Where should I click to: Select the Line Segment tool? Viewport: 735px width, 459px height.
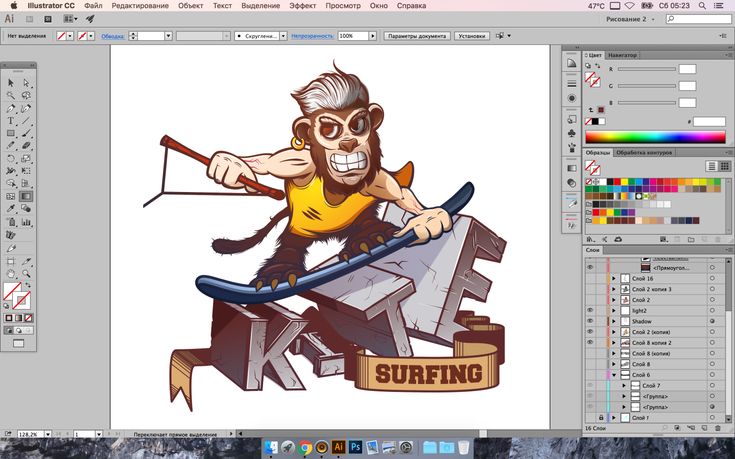pos(26,121)
